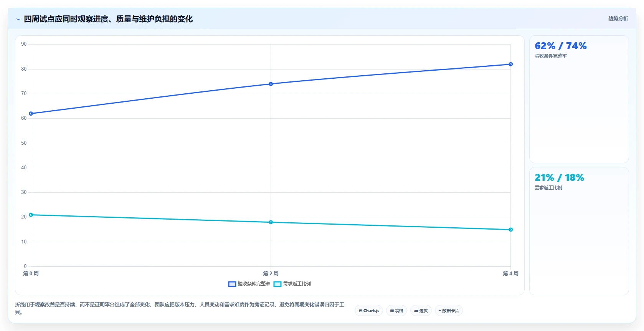Screen dimensions: 644x331
Task: Click the 62% / 74% metric value
Action: click(561, 46)
